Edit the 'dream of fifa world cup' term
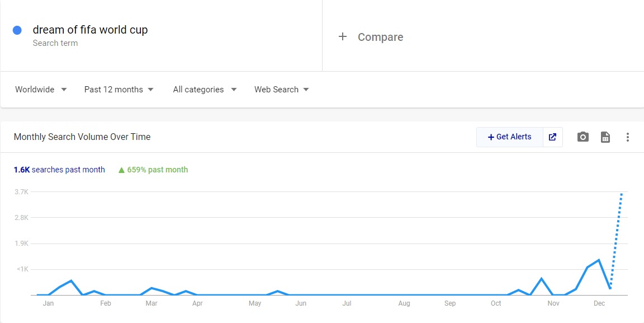Image resolution: width=644 pixels, height=323 pixels. coord(90,30)
